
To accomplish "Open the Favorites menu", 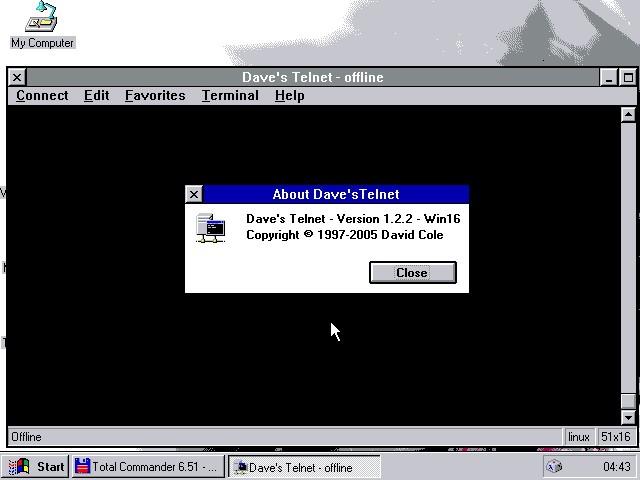I will click(x=155, y=96).
